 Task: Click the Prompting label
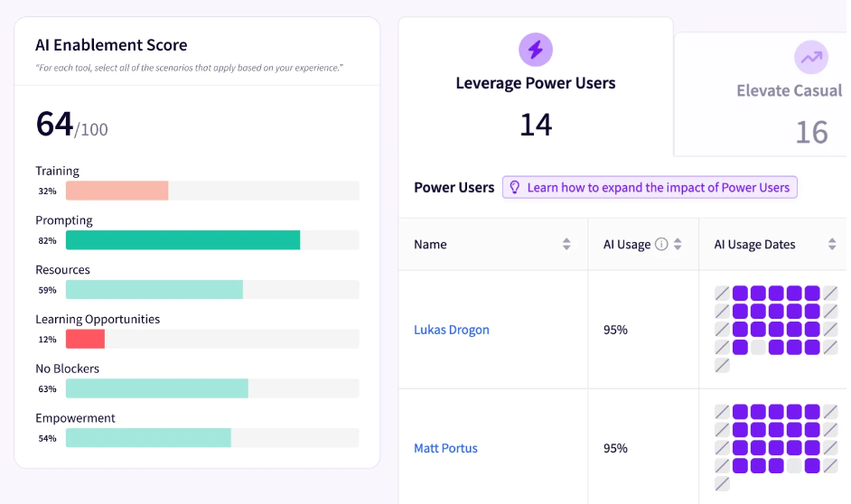(x=64, y=220)
